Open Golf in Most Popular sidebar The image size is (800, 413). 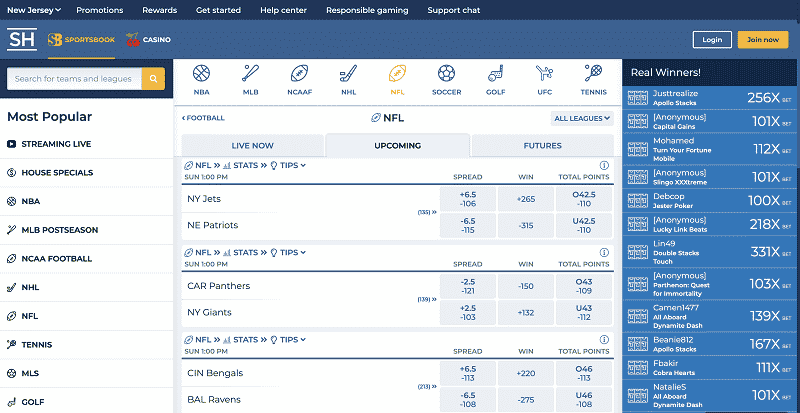pyautogui.click(x=86, y=401)
